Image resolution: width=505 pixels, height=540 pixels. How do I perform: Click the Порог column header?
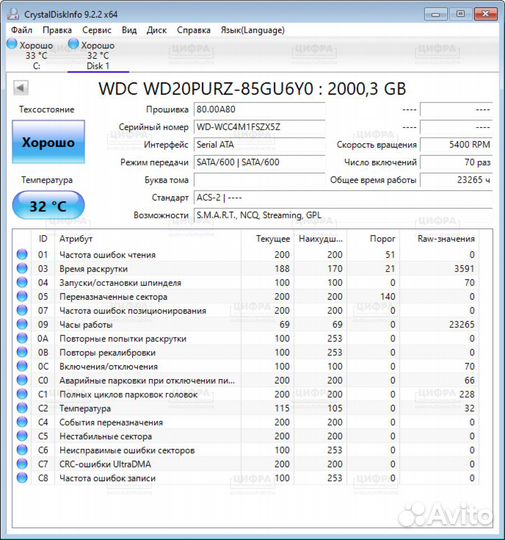[x=373, y=239]
